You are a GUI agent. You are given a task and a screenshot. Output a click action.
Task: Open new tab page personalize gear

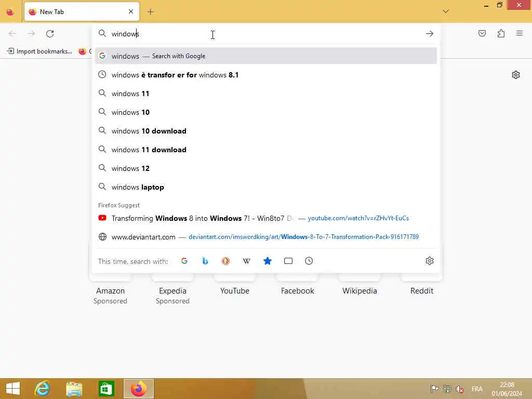click(516, 75)
